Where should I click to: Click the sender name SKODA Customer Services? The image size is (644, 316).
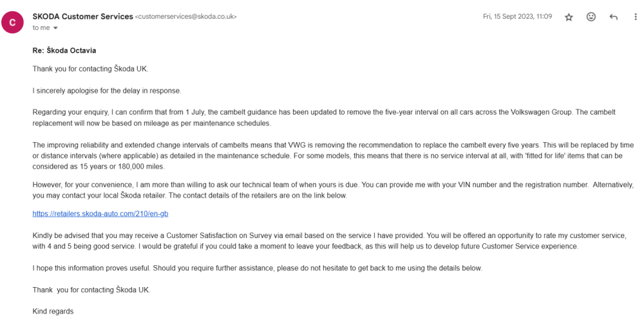tap(82, 17)
